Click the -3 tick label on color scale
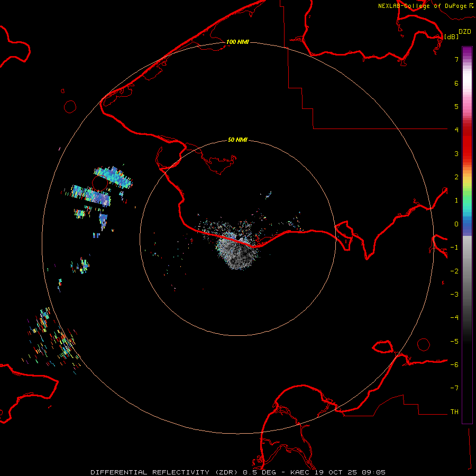 454,295
